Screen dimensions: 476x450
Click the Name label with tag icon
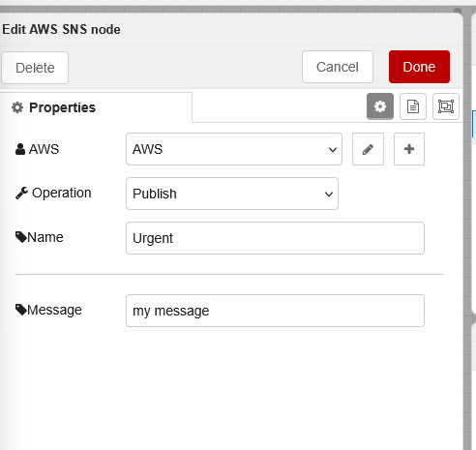(x=40, y=237)
